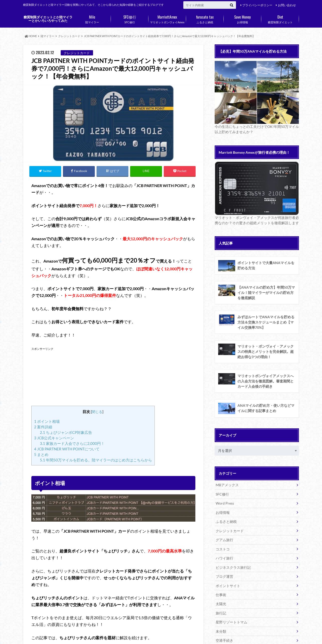Jump to 3.1 家族カード入会 section
The height and width of the screenshot is (644, 322).
(72, 444)
